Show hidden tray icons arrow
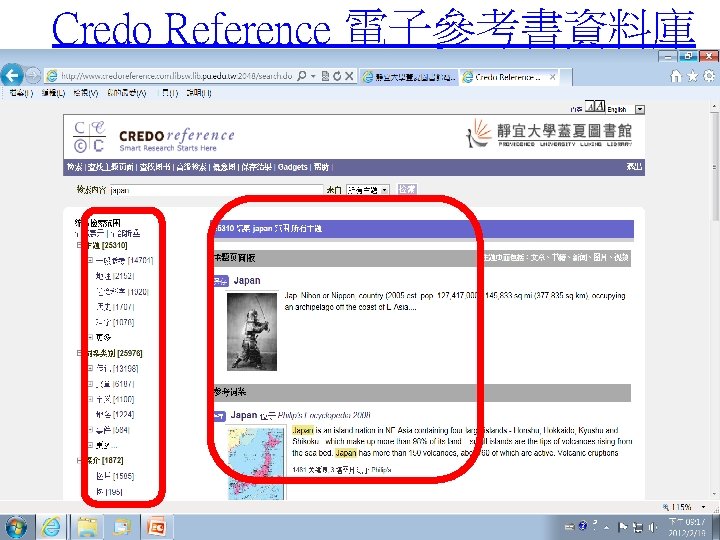Screen dimensions: 720x540 point(607,528)
